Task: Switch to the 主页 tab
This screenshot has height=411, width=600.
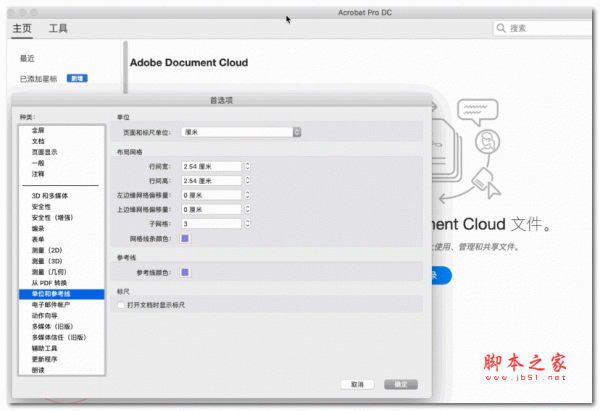Action: (22, 28)
